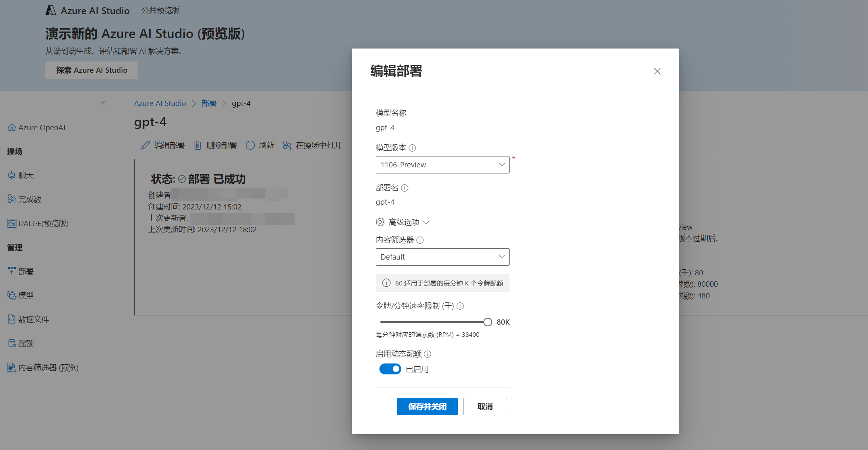Image resolution: width=868 pixels, height=450 pixels.
Task: Click the 保存并关闭 button
Action: 428,406
